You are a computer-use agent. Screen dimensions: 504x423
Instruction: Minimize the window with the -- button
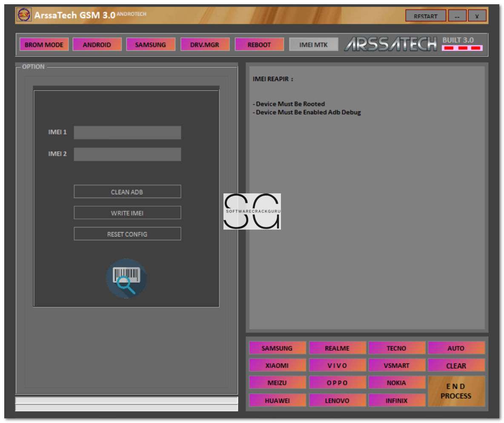click(457, 16)
